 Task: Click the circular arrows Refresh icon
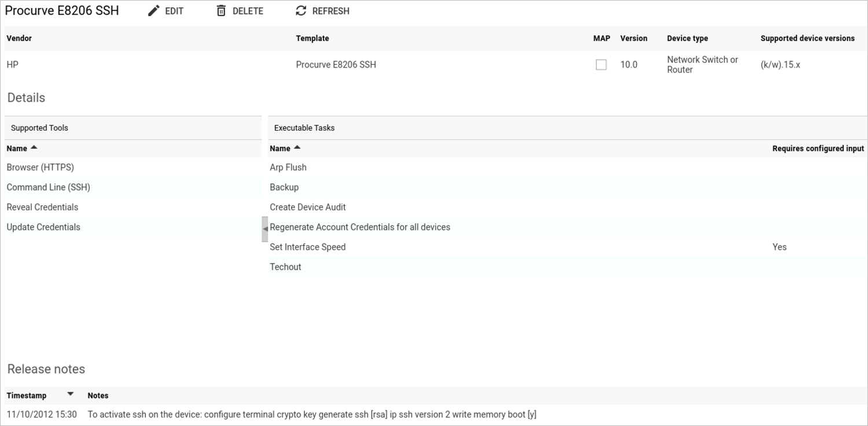point(300,11)
